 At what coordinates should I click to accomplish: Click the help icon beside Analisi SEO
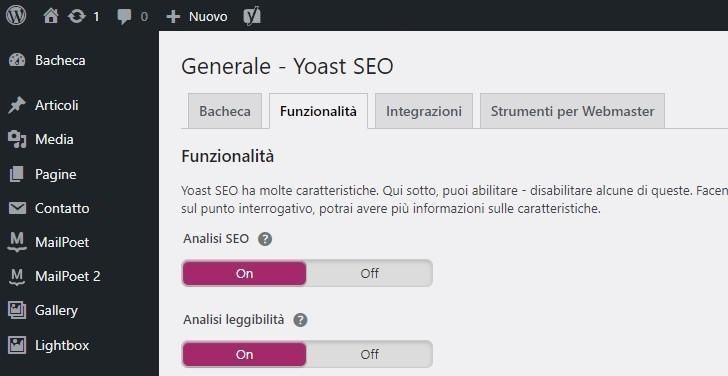click(265, 239)
